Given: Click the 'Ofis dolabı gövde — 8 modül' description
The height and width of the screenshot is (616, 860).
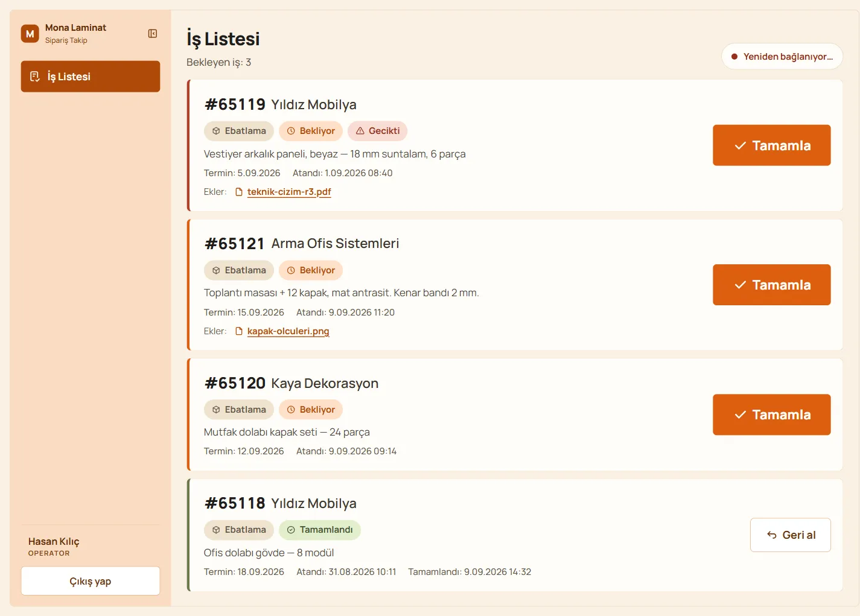Looking at the screenshot, I should click(269, 553).
